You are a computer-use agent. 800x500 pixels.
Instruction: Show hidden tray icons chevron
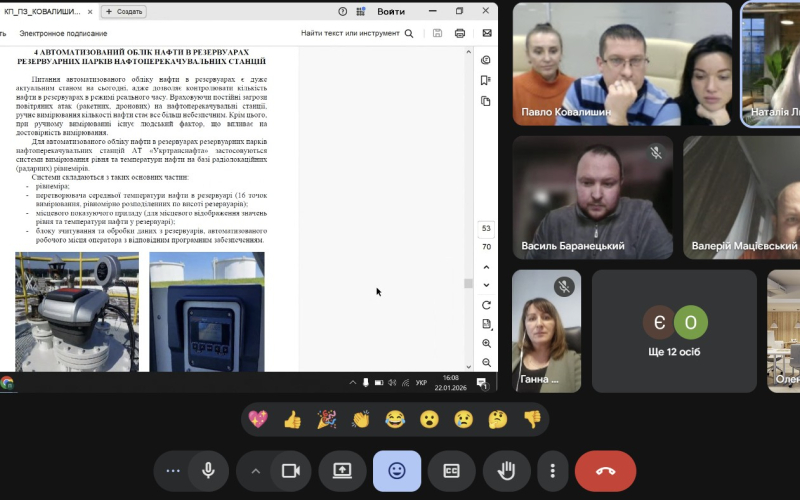click(x=353, y=383)
